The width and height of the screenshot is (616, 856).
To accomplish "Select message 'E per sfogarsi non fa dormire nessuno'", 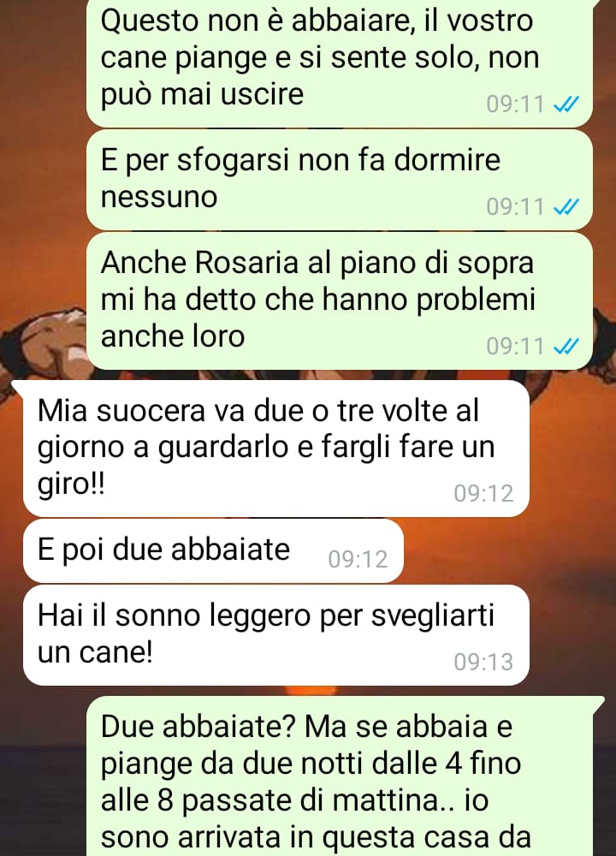I will click(x=340, y=180).
